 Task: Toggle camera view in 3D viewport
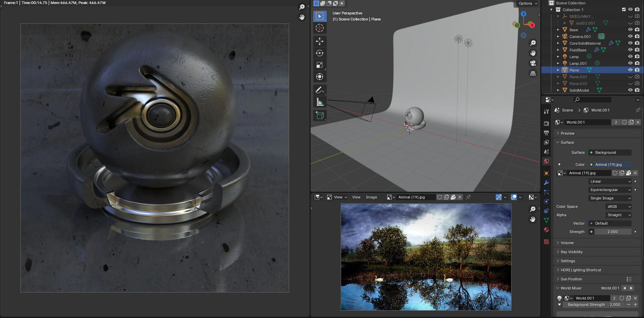(x=533, y=63)
